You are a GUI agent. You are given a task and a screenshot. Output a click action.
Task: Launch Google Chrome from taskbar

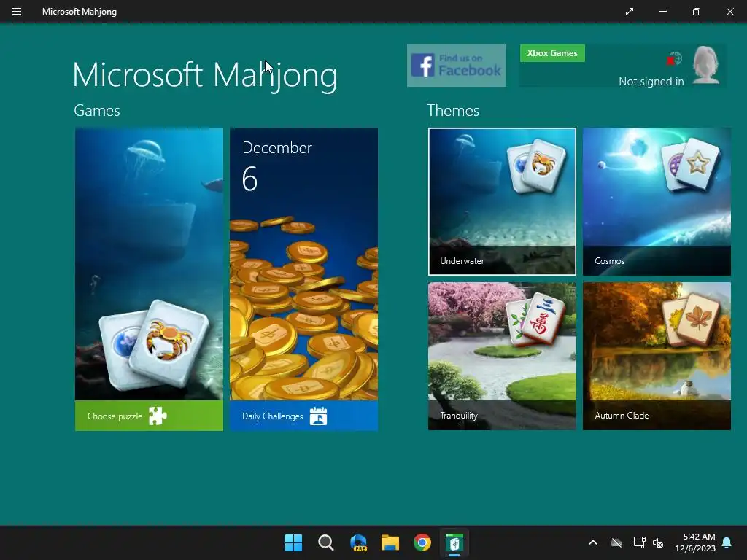click(422, 542)
